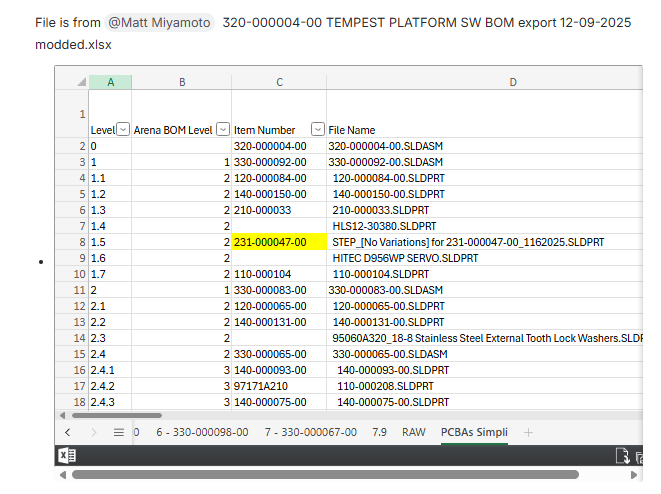Select cell 330-000065-00.SLDASM

[485, 354]
